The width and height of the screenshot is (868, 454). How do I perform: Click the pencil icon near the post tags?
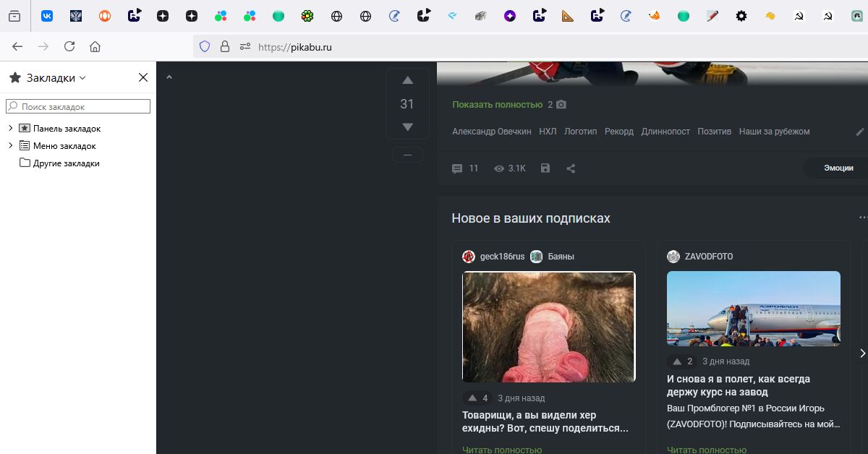[x=859, y=132]
